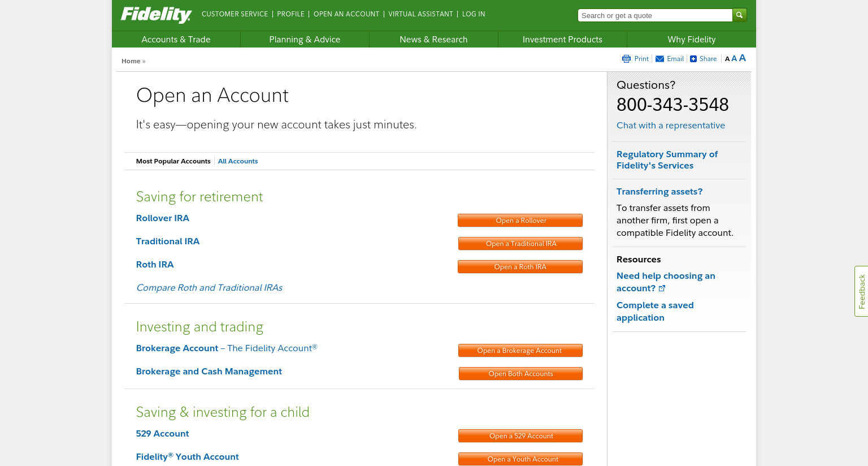The width and height of the screenshot is (868, 466).
Task: Click the Print text link
Action: 641,59
